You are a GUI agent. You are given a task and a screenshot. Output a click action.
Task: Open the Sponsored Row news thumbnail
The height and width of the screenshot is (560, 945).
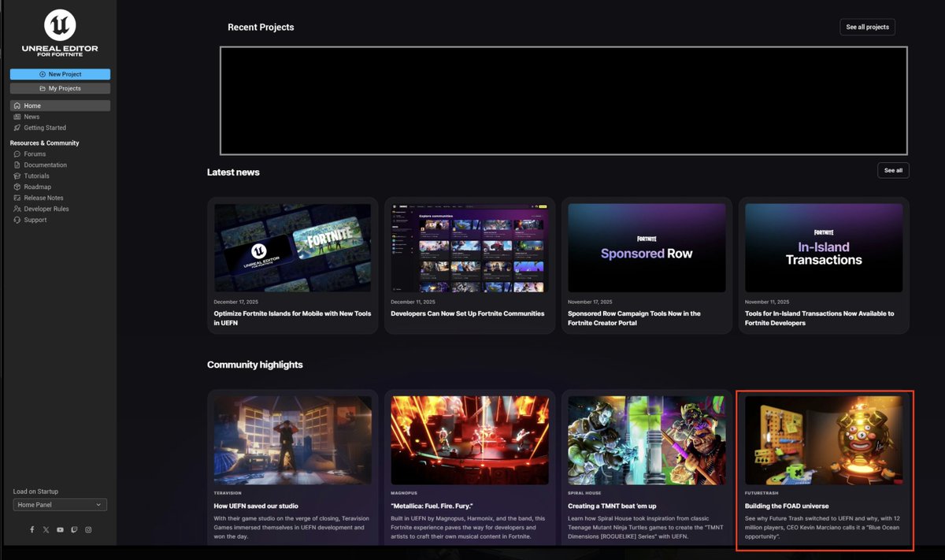(x=647, y=248)
